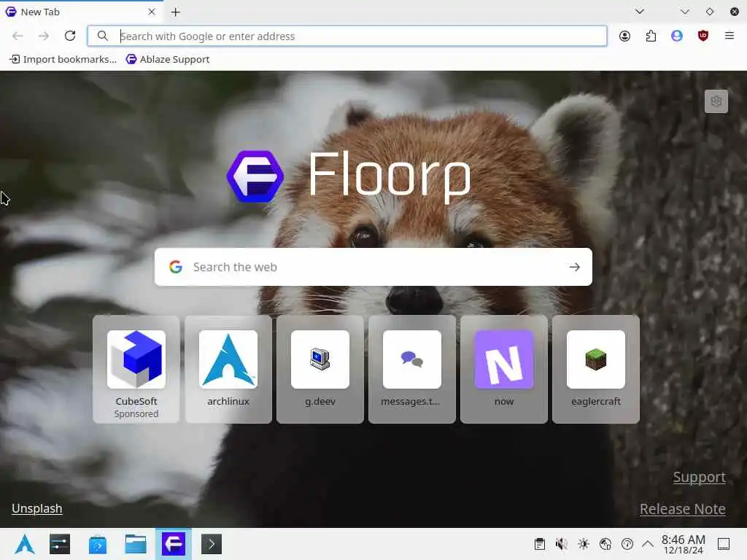
Task: Click the Google logo in search box
Action: tap(176, 267)
